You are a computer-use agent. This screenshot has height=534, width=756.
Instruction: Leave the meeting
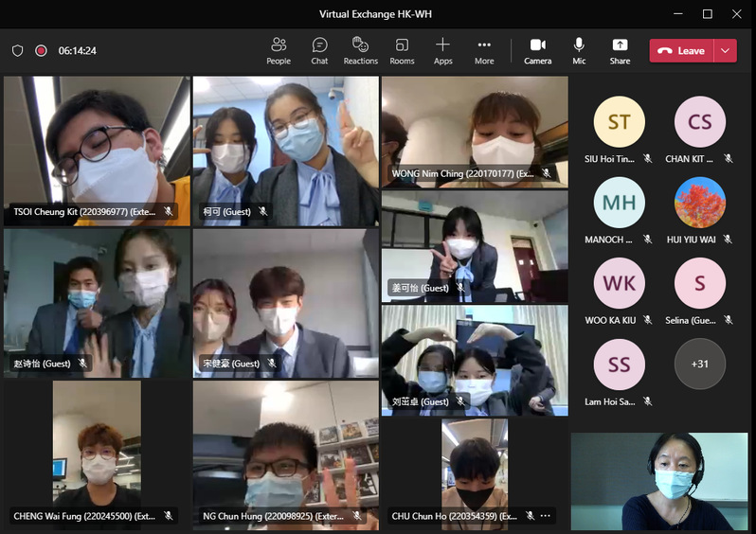point(681,51)
